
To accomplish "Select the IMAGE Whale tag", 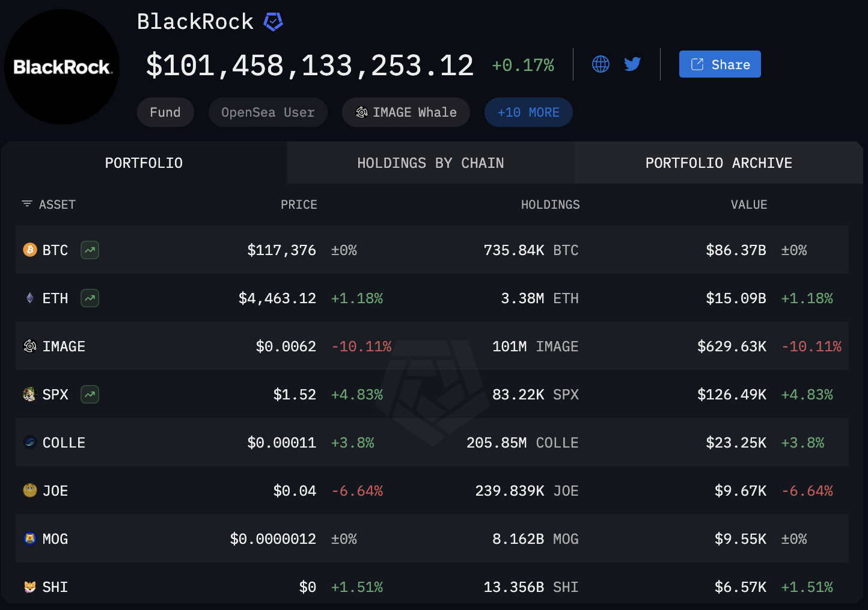I will (x=406, y=112).
